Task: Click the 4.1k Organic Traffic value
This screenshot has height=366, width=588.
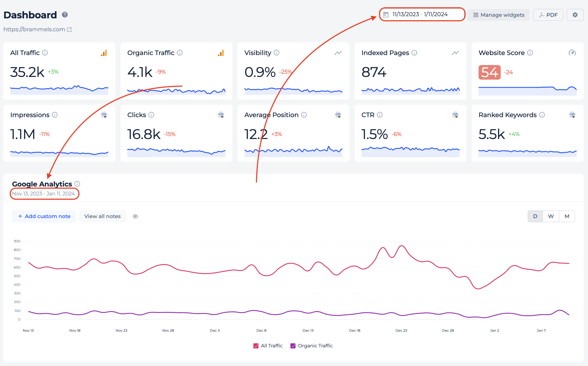Action: 140,72
